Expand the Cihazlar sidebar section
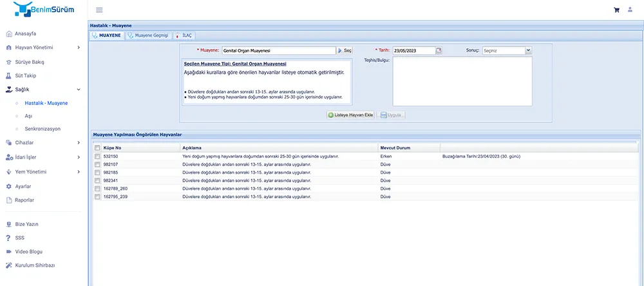This screenshot has height=286, width=644. [x=43, y=142]
